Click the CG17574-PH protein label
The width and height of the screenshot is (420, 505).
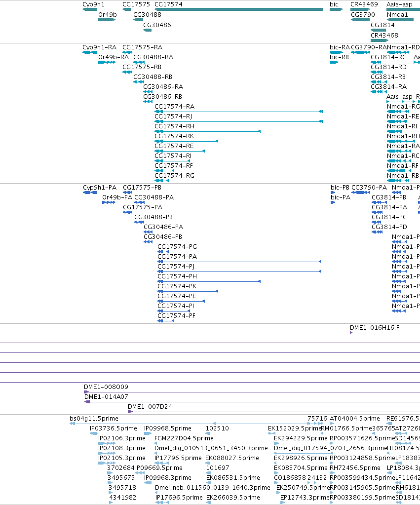click(177, 276)
